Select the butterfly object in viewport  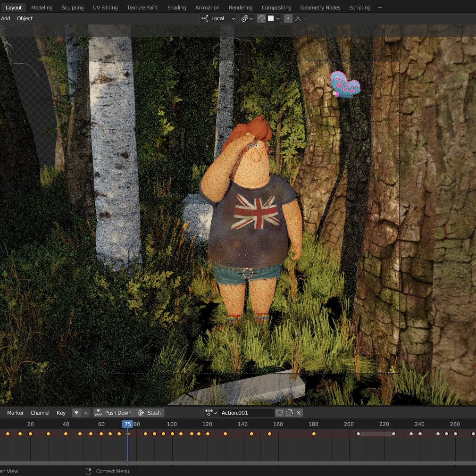[345, 84]
